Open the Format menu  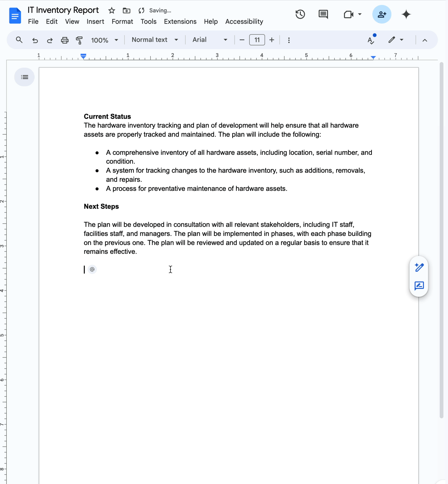click(122, 22)
